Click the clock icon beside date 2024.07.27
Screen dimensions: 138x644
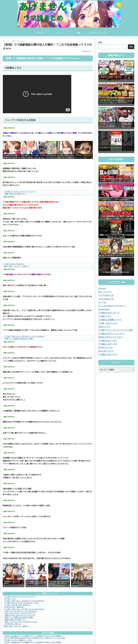click(x=83, y=51)
